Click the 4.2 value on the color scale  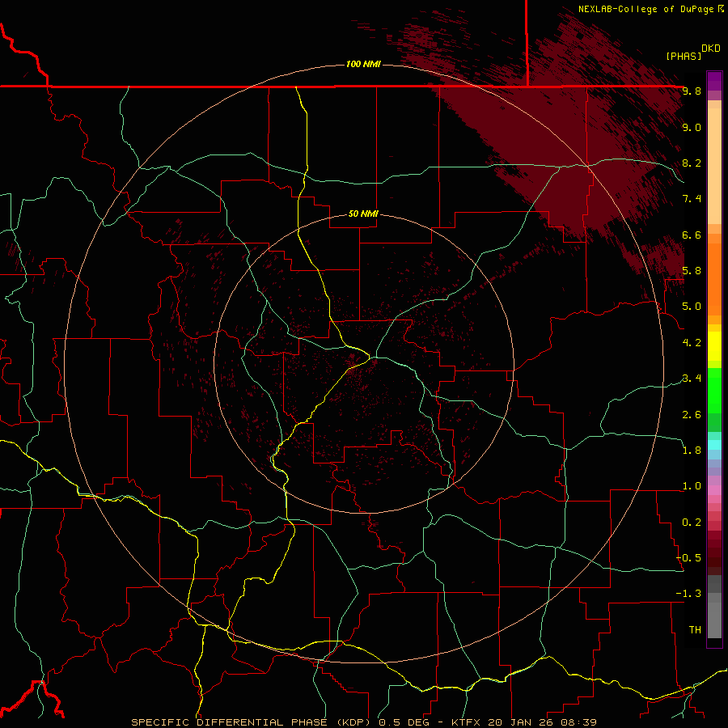(692, 342)
